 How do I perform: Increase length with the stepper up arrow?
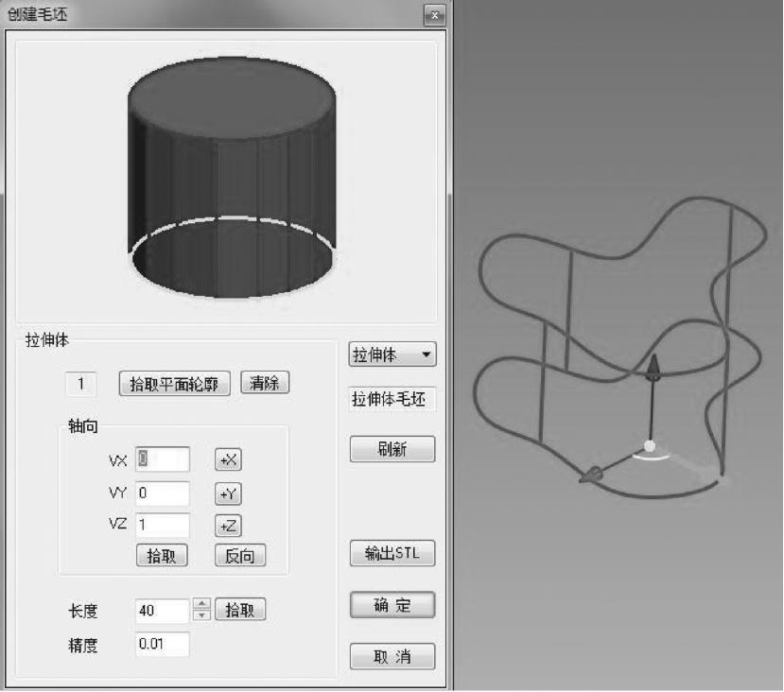pos(201,604)
